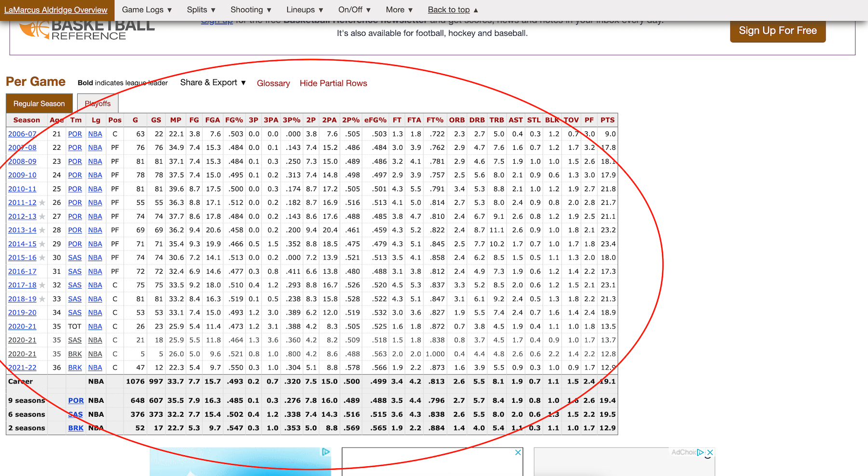The height and width of the screenshot is (476, 868).
Task: Open the Glossary link
Action: pyautogui.click(x=273, y=83)
